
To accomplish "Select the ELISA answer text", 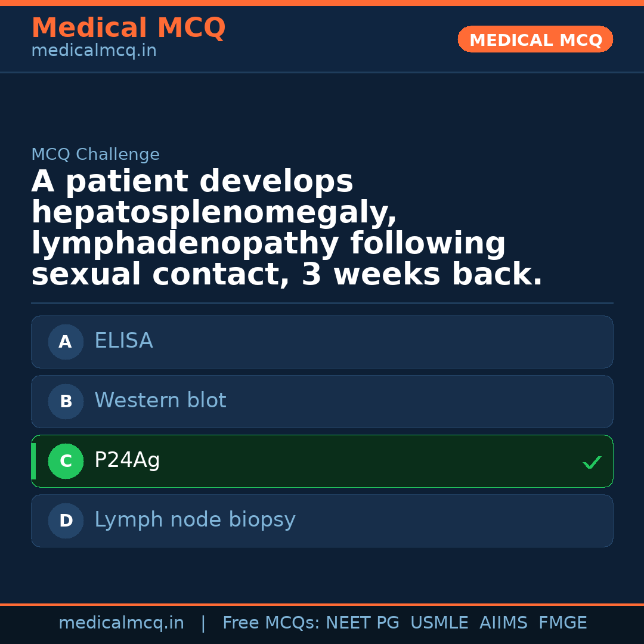I will [123, 341].
